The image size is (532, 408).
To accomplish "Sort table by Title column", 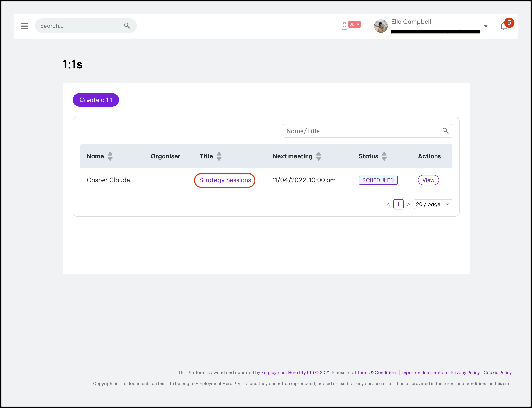I will click(x=219, y=156).
